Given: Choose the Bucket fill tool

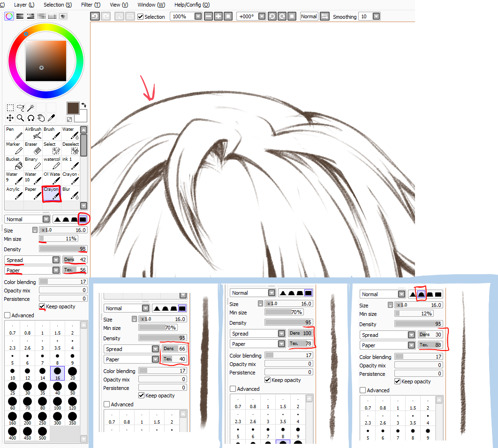Looking at the screenshot, I should point(14,163).
